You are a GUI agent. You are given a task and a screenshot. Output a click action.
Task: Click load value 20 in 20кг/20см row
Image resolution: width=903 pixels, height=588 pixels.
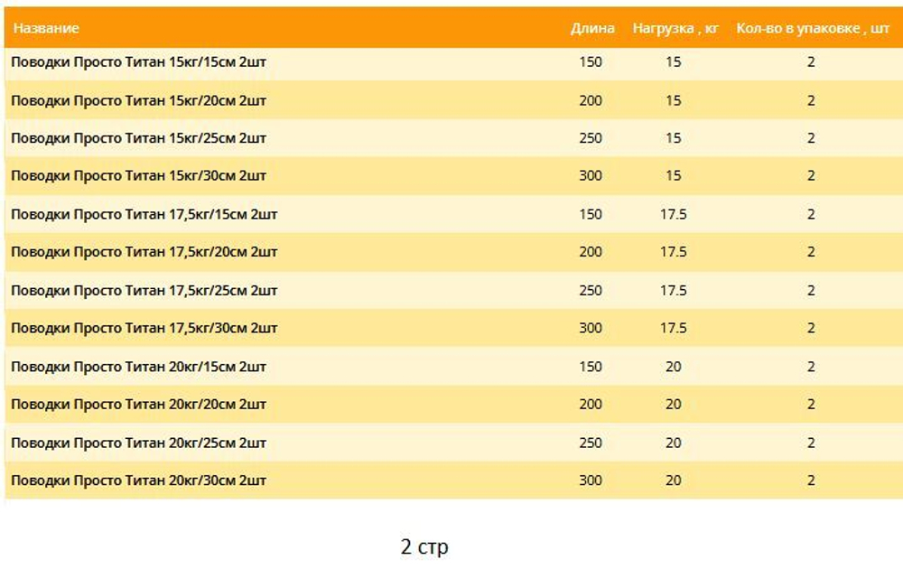(674, 405)
